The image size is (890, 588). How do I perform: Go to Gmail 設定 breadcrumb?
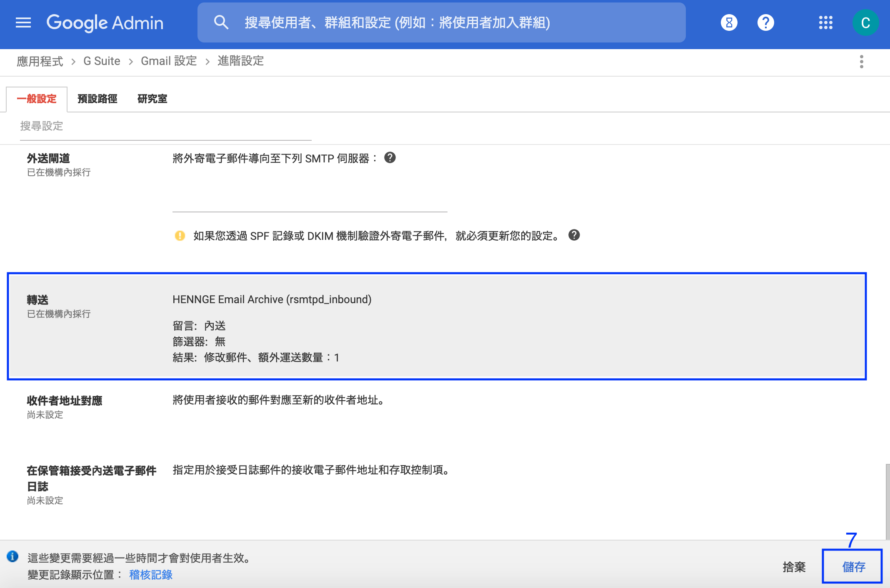pyautogui.click(x=169, y=61)
